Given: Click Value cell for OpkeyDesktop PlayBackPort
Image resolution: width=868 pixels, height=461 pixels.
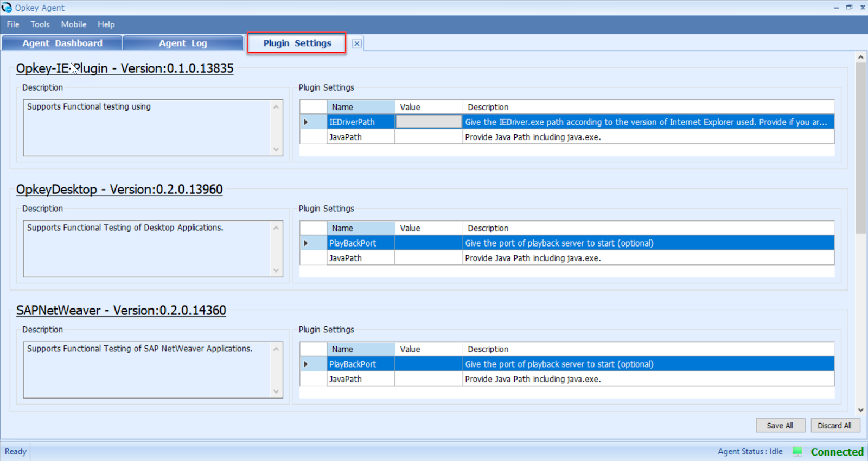Looking at the screenshot, I should 429,243.
